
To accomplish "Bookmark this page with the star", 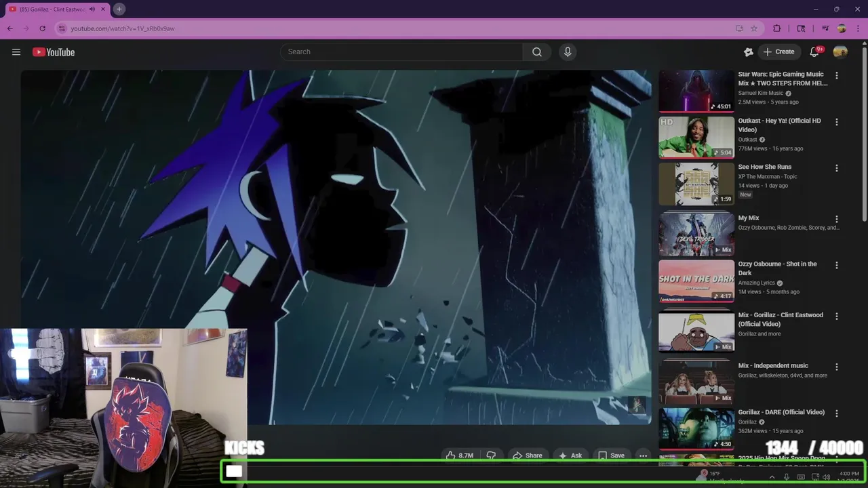I will pyautogui.click(x=754, y=28).
